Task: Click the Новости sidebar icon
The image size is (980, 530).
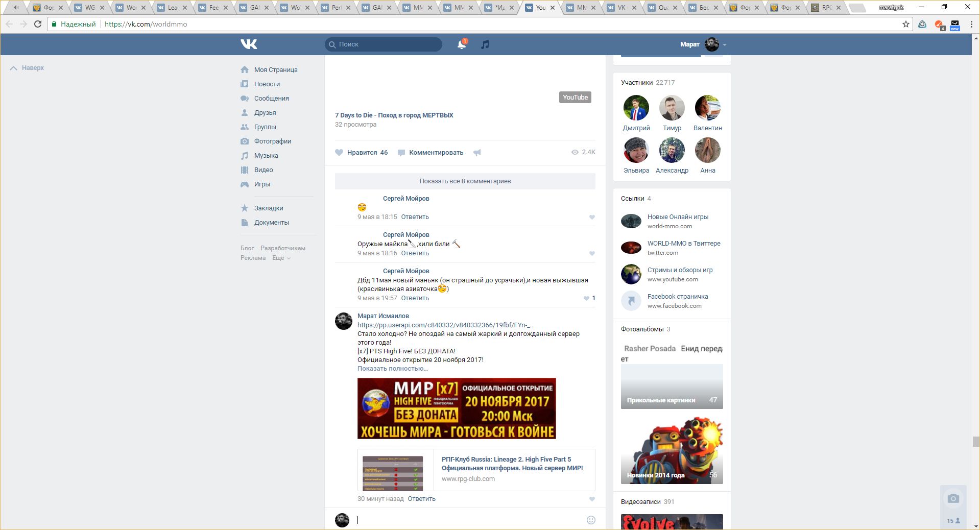Action: pos(245,84)
